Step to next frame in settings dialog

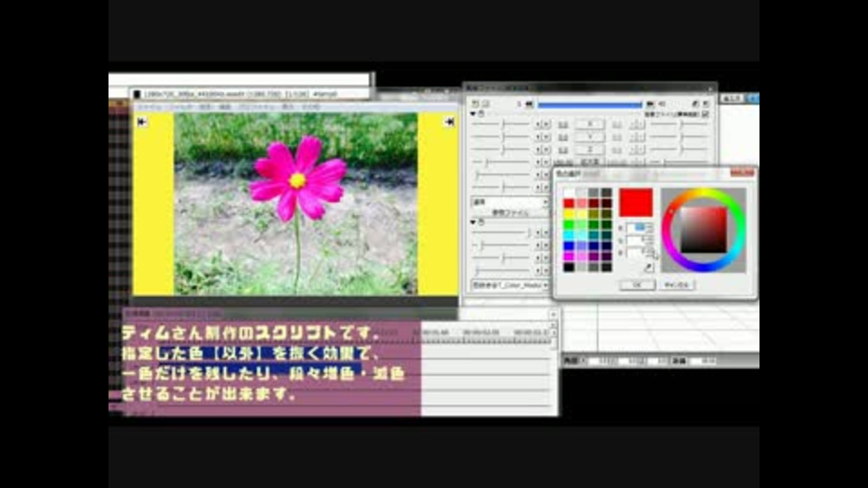650,104
